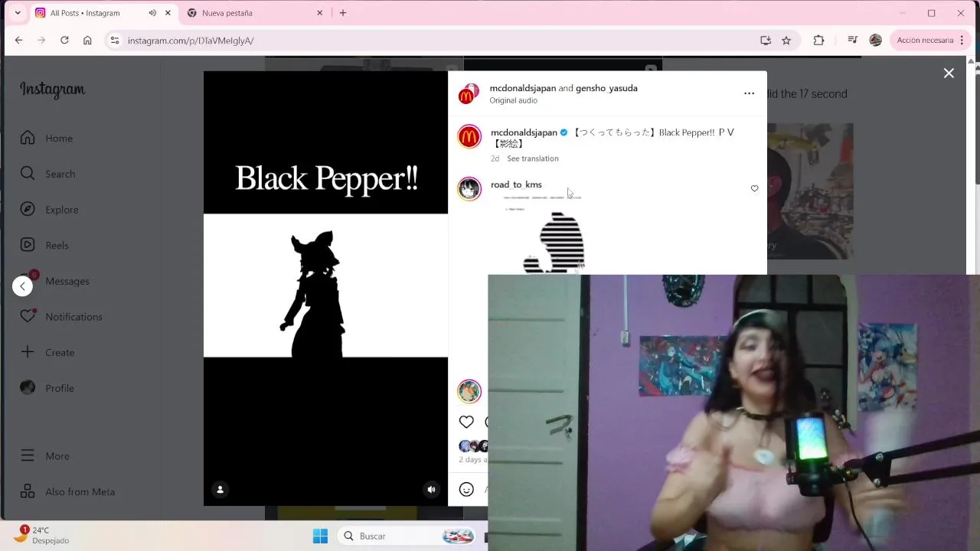Screen dimensions: 980x551
Task: Switch to All Posts Instagram tab
Action: coord(86,13)
